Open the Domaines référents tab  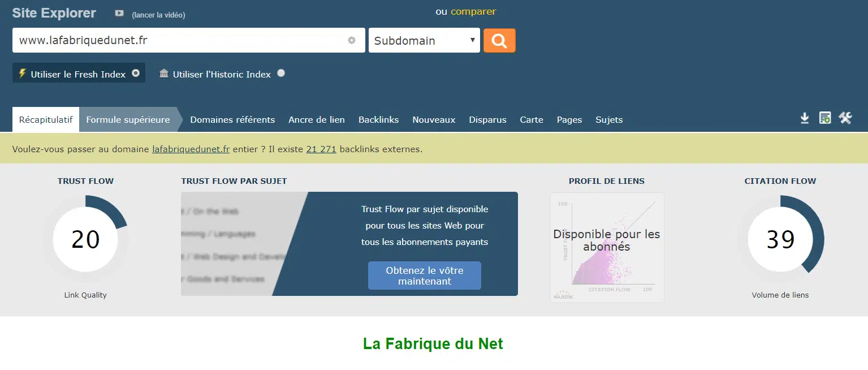232,119
